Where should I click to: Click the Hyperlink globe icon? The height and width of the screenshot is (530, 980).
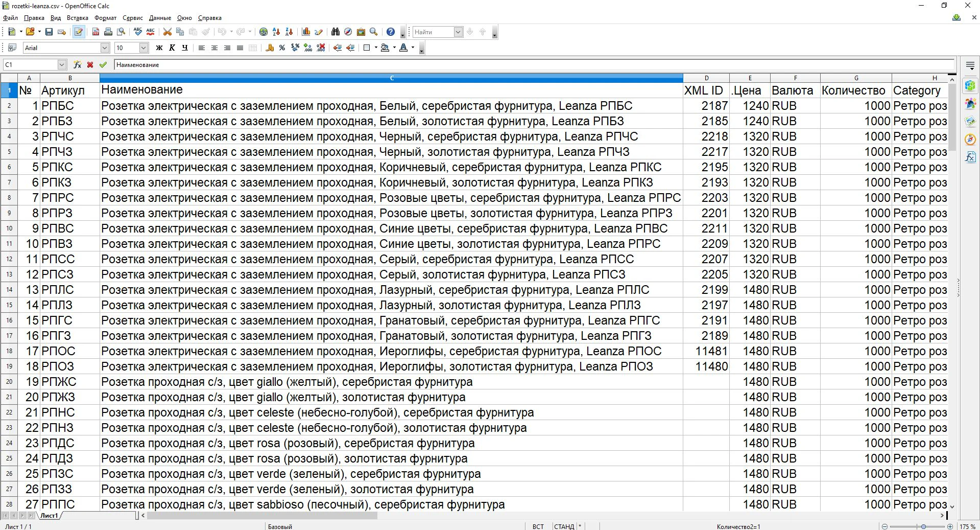264,32
